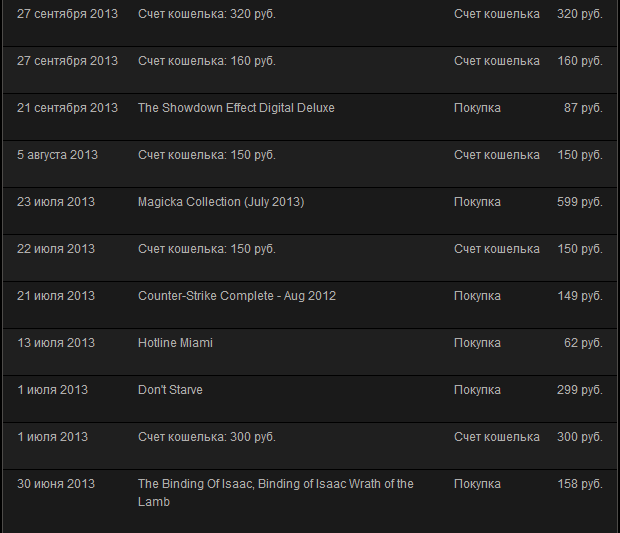The width and height of the screenshot is (620, 533).
Task: Click date 21 сентября 2013
Action: 67,108
